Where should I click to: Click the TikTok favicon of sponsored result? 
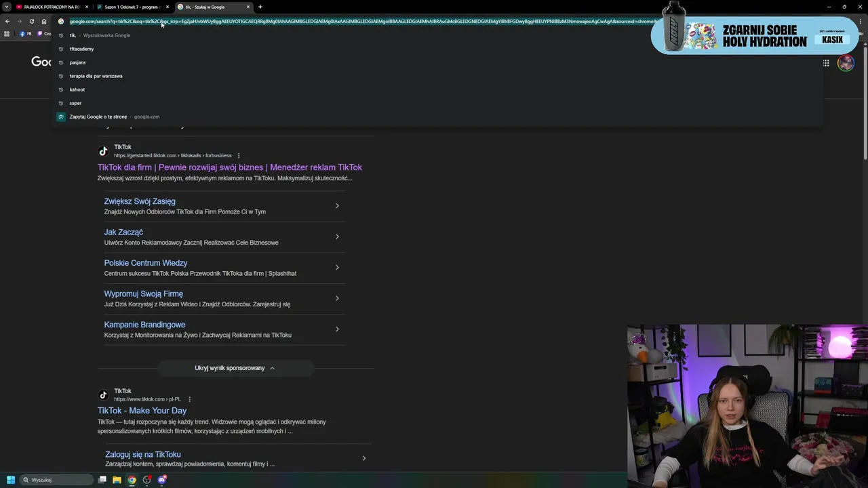tap(103, 151)
